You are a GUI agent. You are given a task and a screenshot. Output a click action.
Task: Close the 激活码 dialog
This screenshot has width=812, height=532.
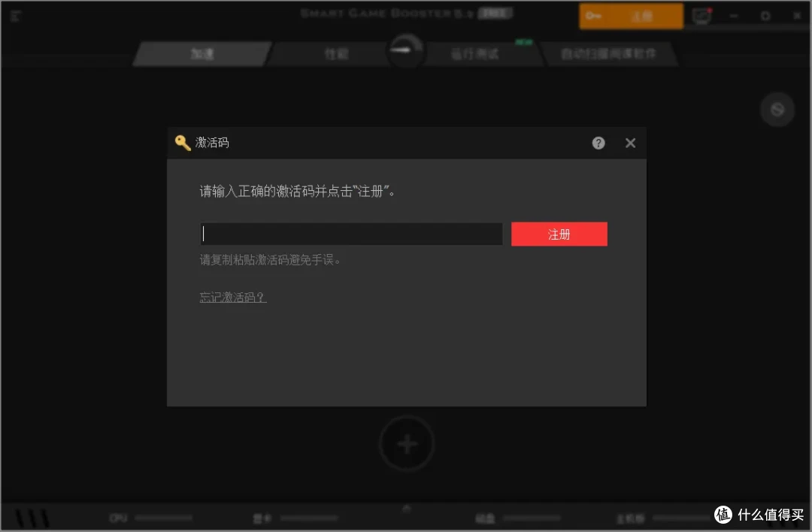[x=630, y=143]
